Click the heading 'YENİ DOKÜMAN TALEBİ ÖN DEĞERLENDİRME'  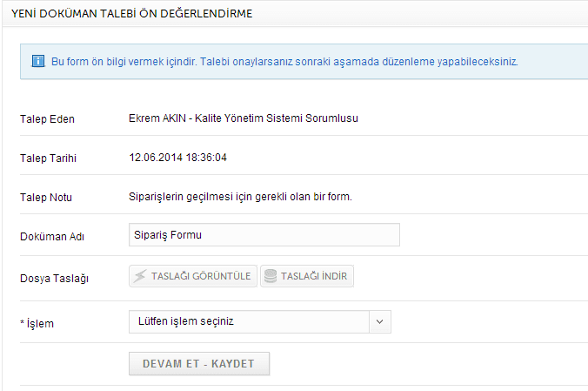(132, 14)
